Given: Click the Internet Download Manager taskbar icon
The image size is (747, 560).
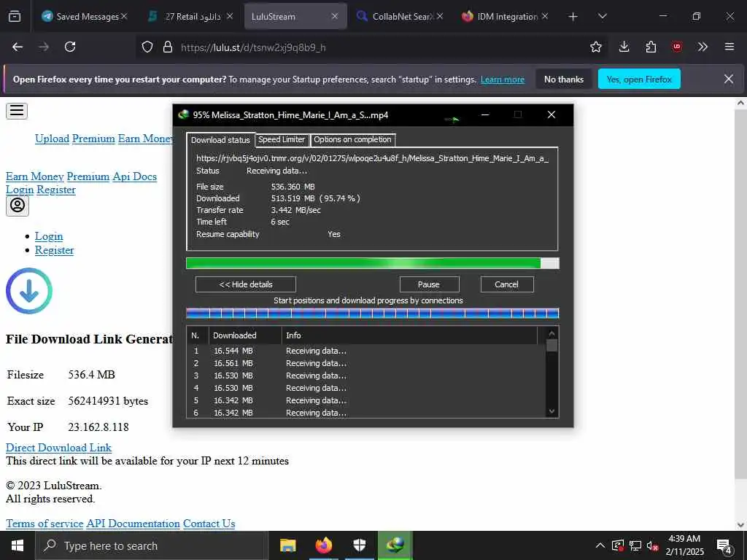Looking at the screenshot, I should tap(395, 545).
